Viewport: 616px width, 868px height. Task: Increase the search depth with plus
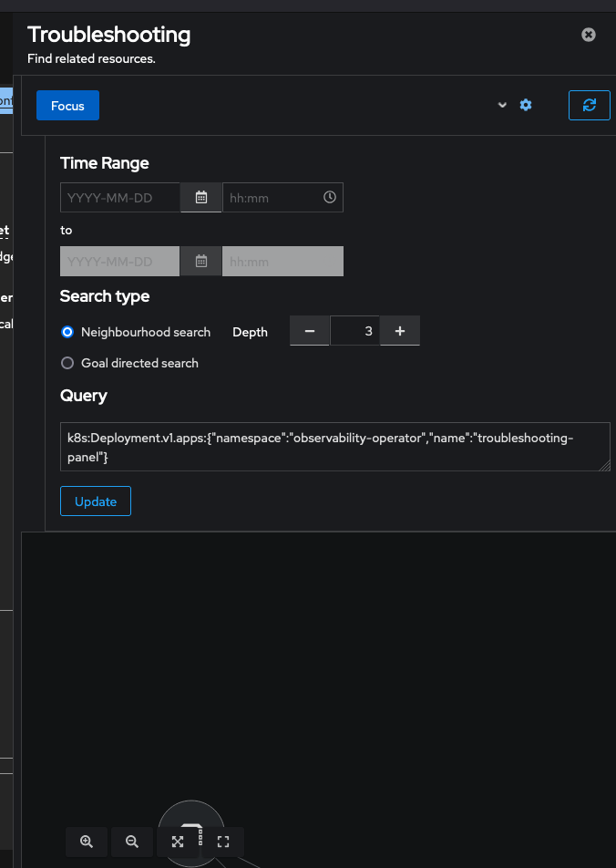tap(400, 331)
